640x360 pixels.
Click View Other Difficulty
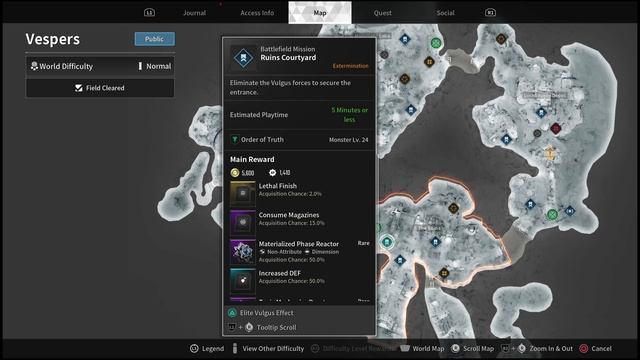click(273, 349)
